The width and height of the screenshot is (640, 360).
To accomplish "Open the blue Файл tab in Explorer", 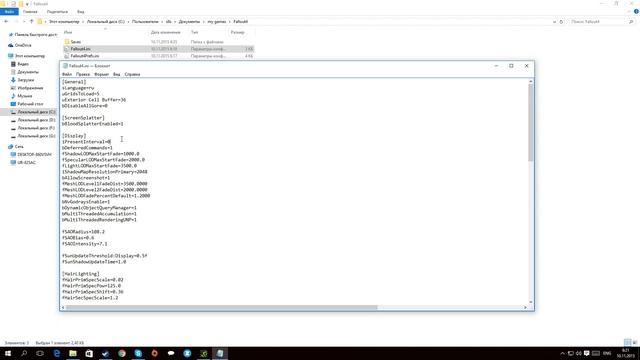I will click(x=9, y=12).
